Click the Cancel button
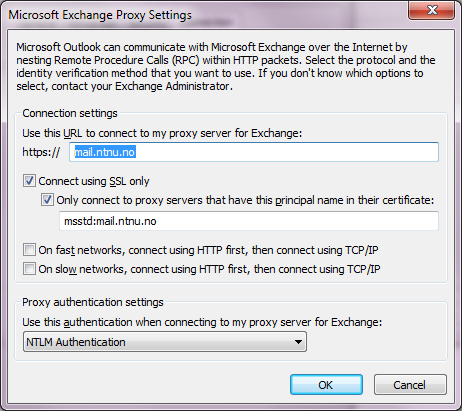The image size is (462, 411). coord(410,385)
